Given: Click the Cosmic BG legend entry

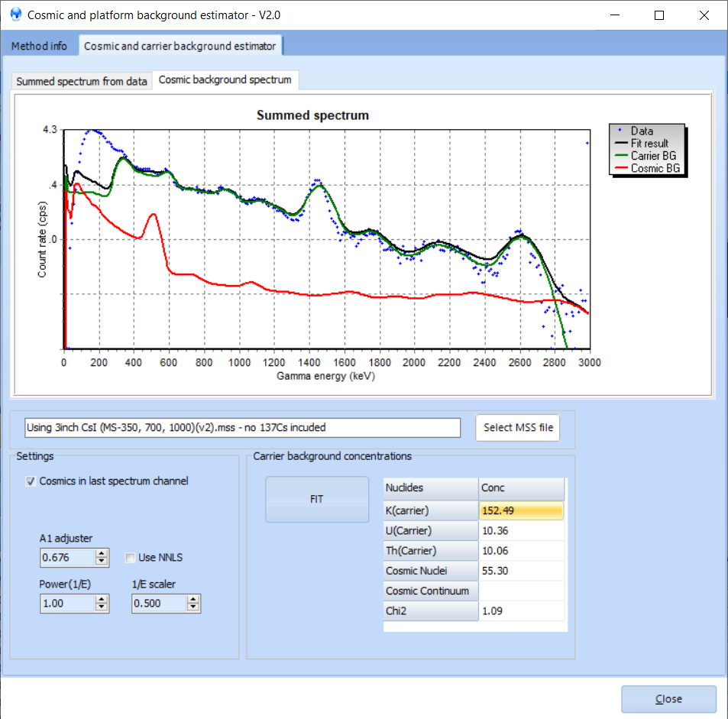Looking at the screenshot, I should click(x=655, y=168).
